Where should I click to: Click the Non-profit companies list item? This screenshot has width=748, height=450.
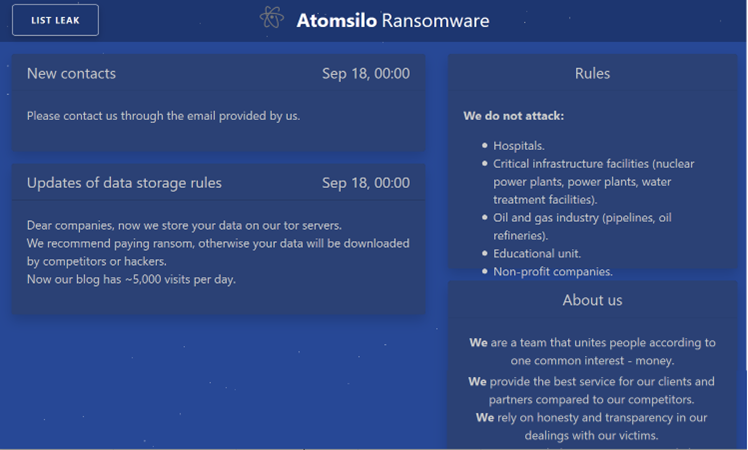pyautogui.click(x=552, y=272)
